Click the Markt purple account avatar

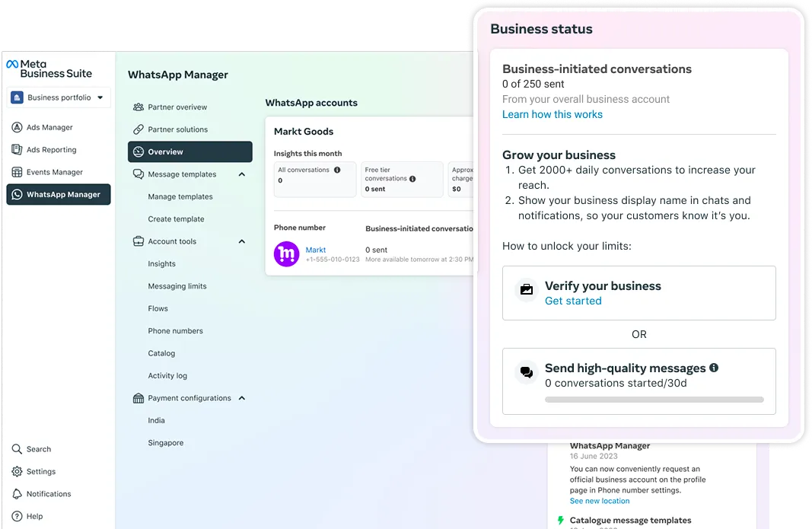coord(287,254)
